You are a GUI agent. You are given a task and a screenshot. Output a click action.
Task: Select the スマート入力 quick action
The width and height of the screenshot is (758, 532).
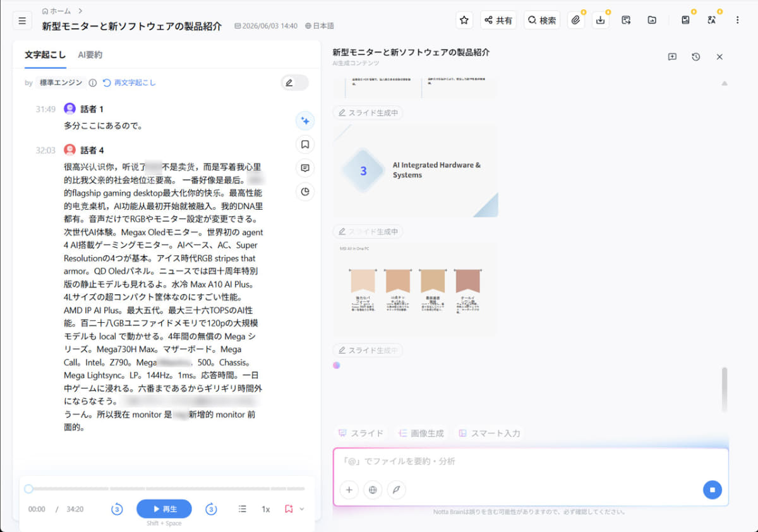[x=490, y=433]
